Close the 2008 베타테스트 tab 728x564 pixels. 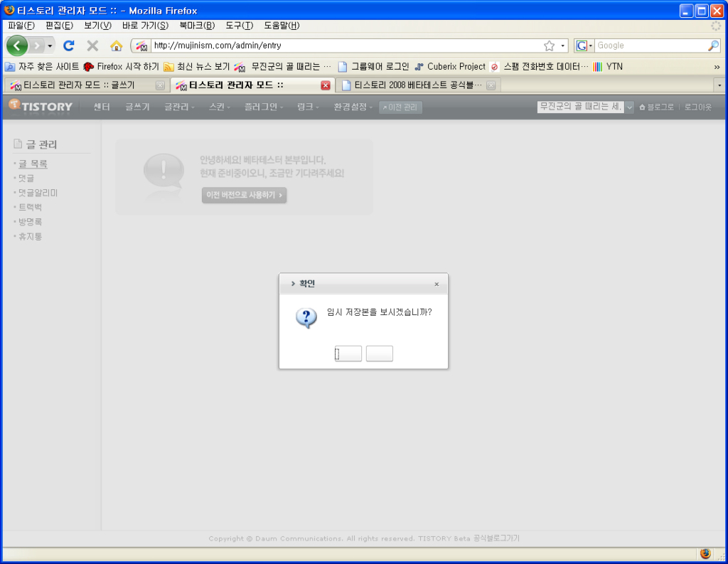(491, 85)
